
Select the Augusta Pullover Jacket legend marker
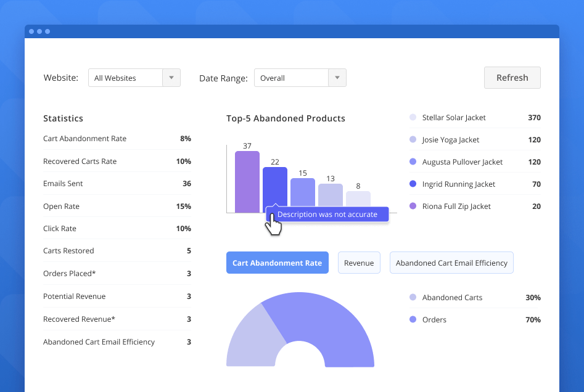pyautogui.click(x=411, y=161)
